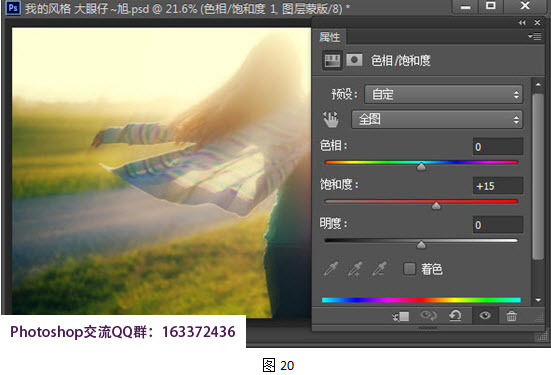Click the document title 我的风格 大眼仔~旭.psd
This screenshot has height=375, width=551.
click(x=87, y=8)
